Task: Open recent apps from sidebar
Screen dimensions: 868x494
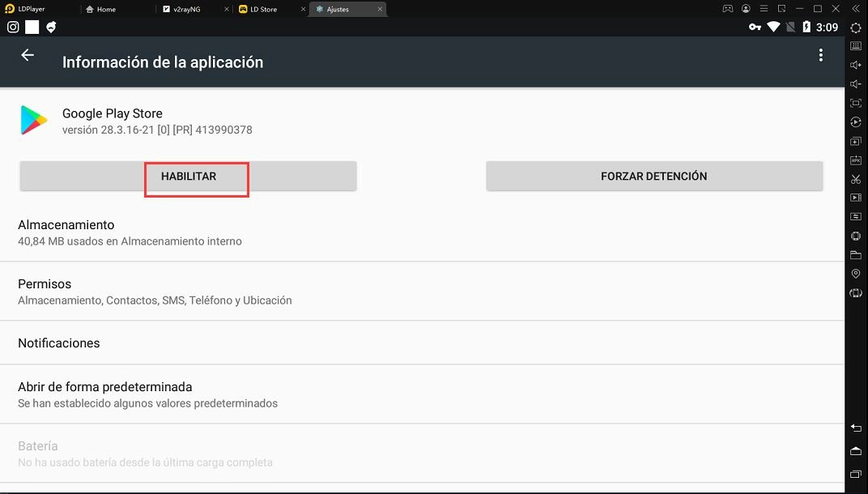Action: (x=855, y=474)
